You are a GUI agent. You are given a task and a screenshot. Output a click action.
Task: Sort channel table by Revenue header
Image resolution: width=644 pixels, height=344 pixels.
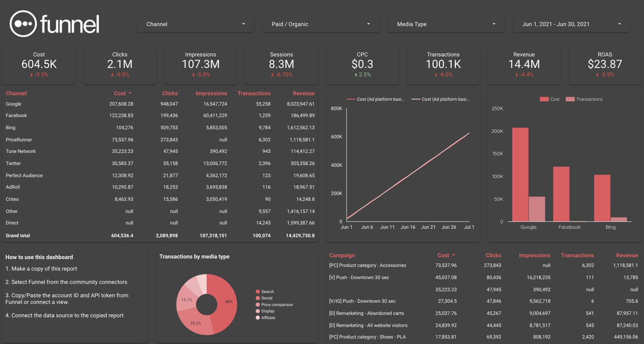tap(303, 93)
